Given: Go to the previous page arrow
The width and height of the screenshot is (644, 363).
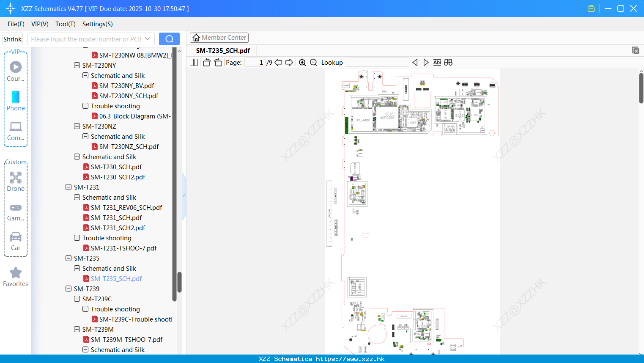Looking at the screenshot, I should pyautogui.click(x=278, y=62).
